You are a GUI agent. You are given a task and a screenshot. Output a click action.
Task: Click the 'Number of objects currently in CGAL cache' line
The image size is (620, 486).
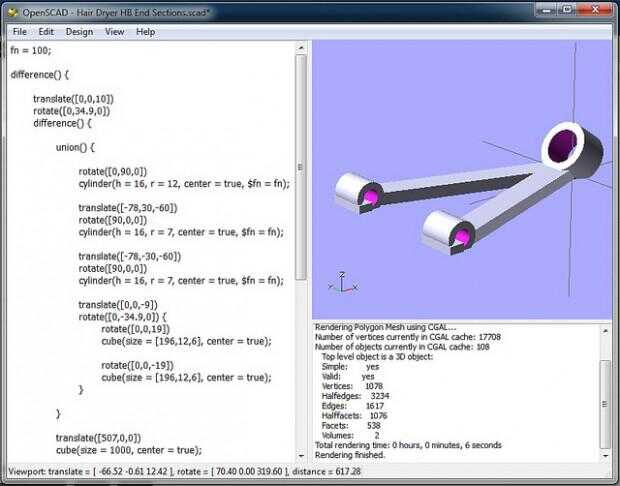tap(402, 347)
